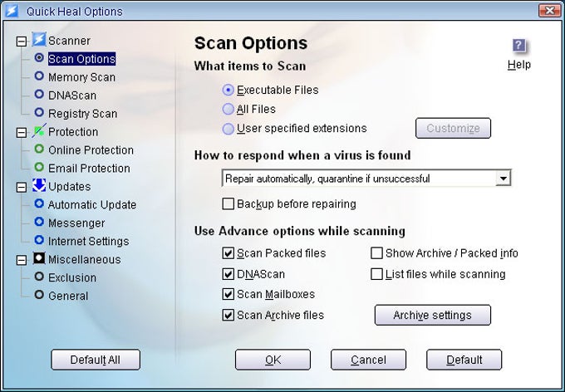Collapse the Miscellaneous tree node
Screen dimensions: 565x392
[x=22, y=260]
